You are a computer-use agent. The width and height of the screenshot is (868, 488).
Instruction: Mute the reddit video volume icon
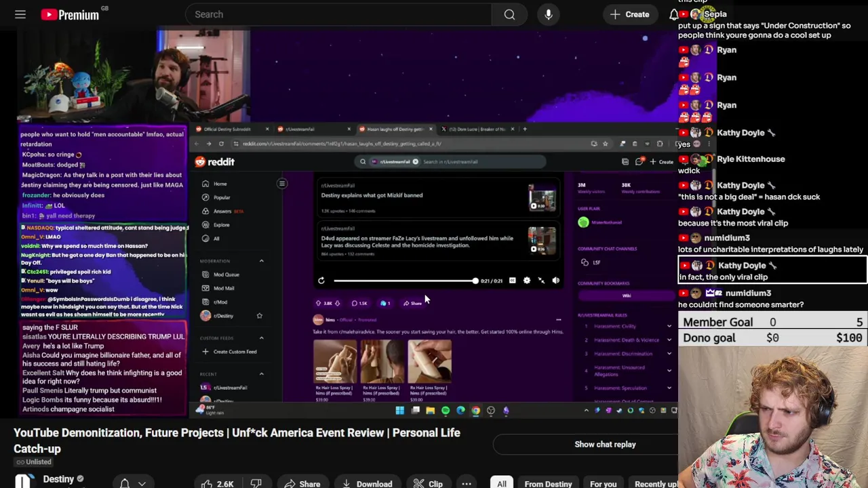[x=555, y=281]
